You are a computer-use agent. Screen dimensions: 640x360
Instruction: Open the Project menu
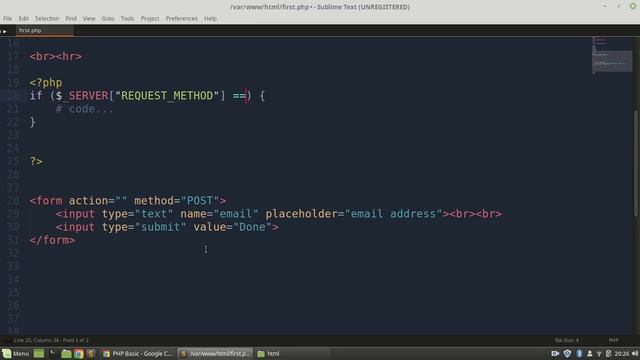[x=150, y=18]
